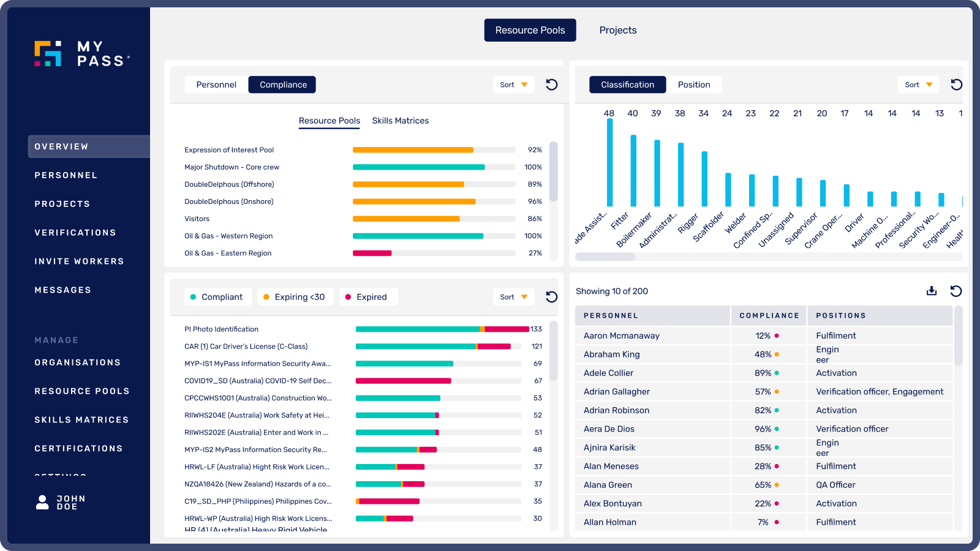The width and height of the screenshot is (980, 551).
Task: Toggle the Expired legend filter
Action: [x=368, y=297]
